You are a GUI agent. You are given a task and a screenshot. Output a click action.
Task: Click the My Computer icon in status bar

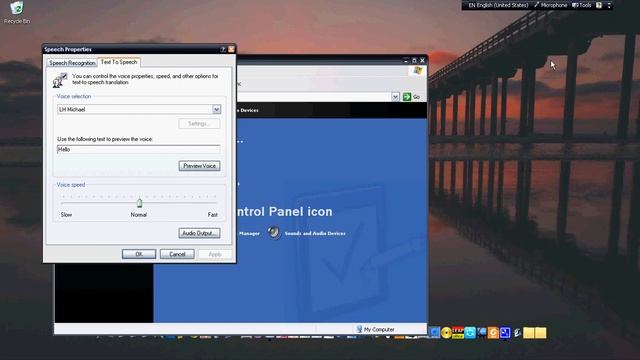point(359,329)
